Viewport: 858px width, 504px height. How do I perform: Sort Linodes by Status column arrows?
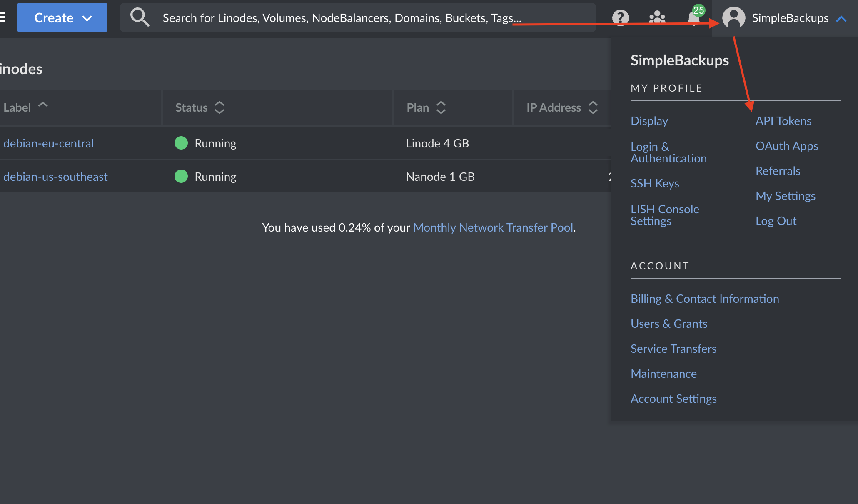[219, 107]
